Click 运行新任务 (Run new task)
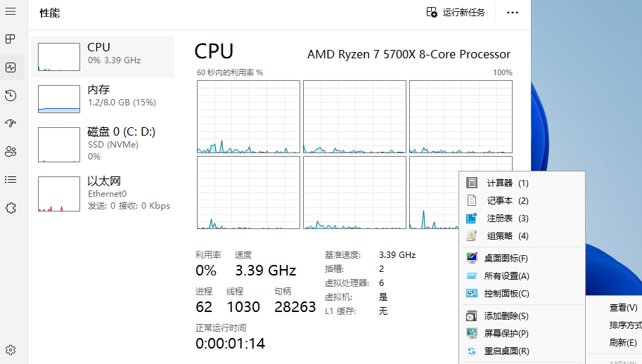Image resolution: width=642 pixels, height=364 pixels. 456,13
